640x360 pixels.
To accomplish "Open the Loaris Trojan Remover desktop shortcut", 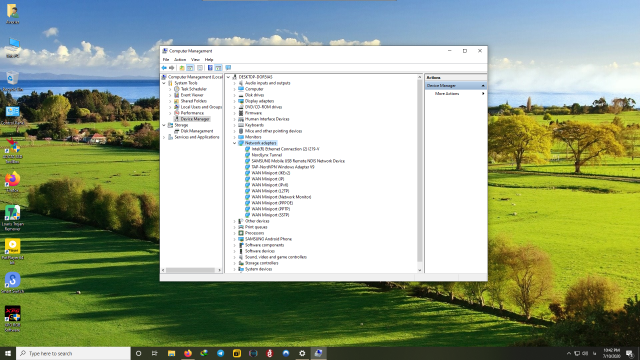I will coord(12,218).
